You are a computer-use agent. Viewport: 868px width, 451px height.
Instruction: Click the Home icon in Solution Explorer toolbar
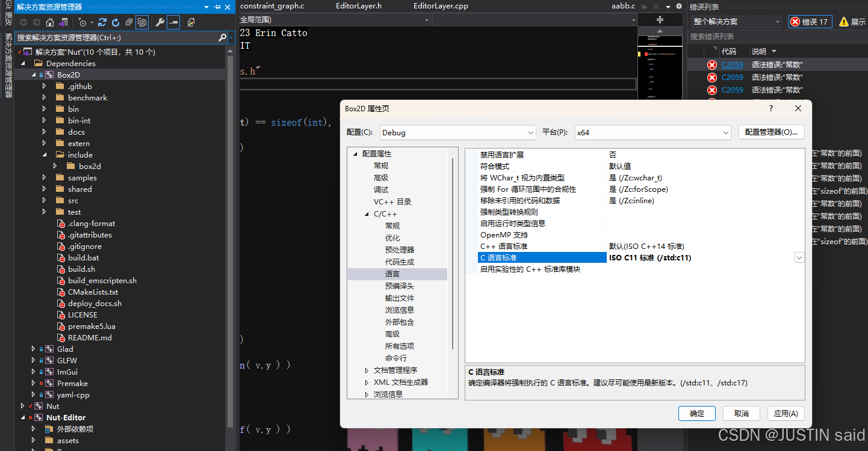pos(49,22)
